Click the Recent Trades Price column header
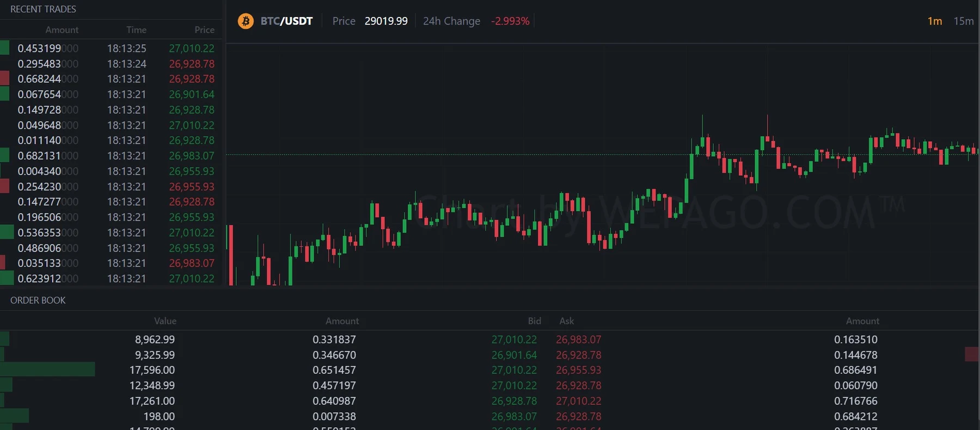 [204, 30]
